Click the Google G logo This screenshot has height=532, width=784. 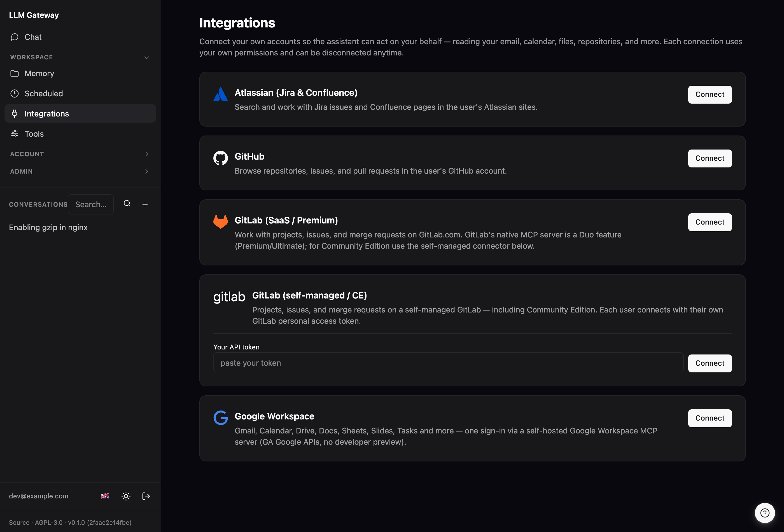pyautogui.click(x=221, y=418)
